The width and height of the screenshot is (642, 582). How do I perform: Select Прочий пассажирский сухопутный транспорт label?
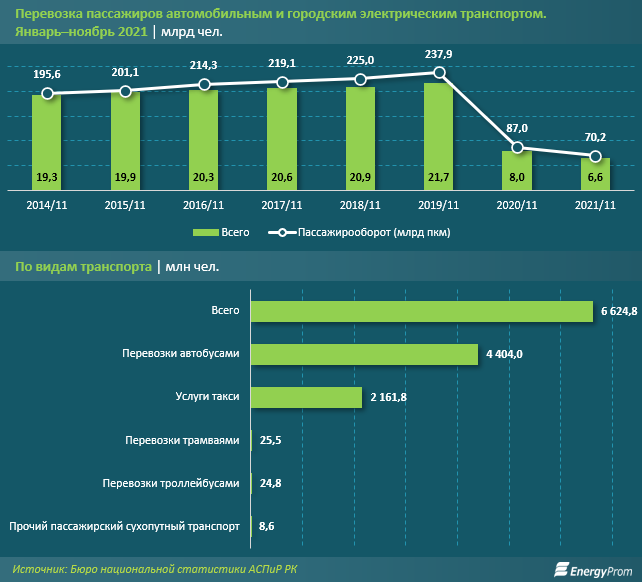click(x=124, y=526)
